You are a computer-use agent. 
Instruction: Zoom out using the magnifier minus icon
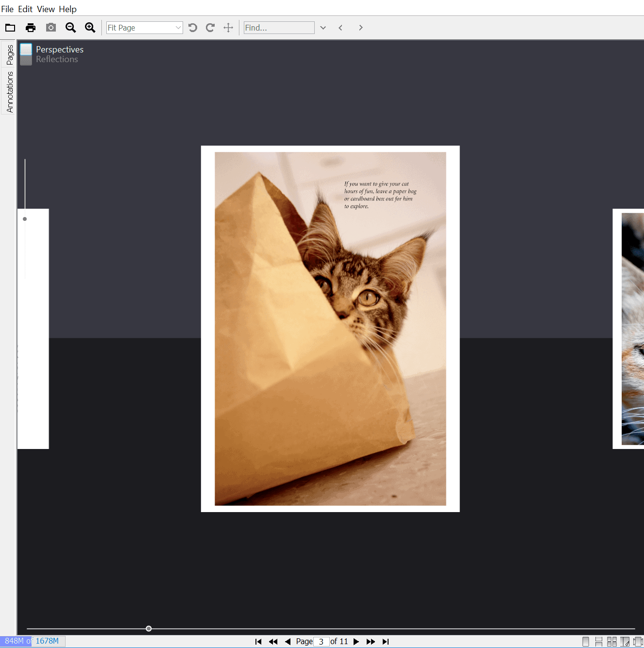click(70, 28)
